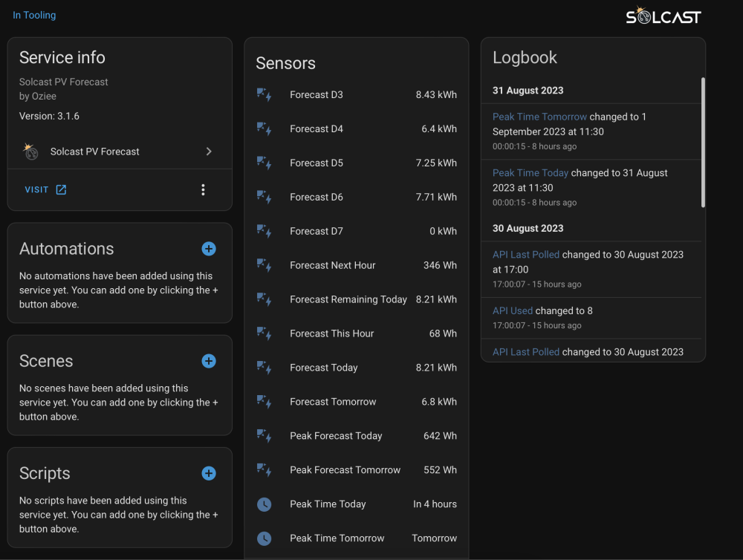Click the VISIT link

(x=36, y=189)
